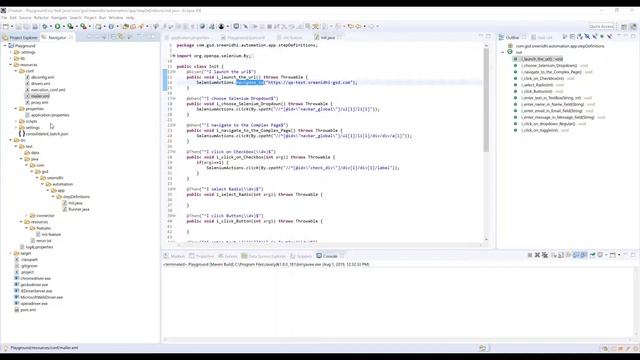Open the File menu
The height and width of the screenshot is (360, 640).
coord(4,18)
